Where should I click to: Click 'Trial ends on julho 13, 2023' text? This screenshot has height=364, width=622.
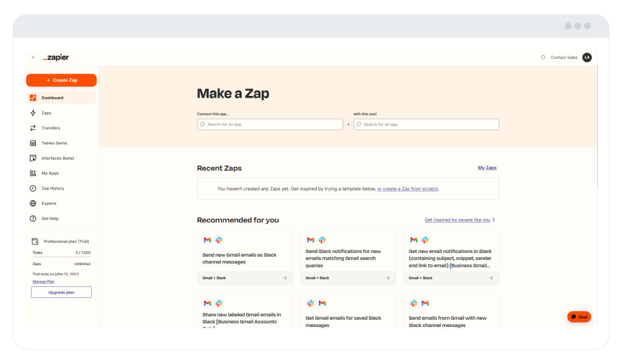pyautogui.click(x=55, y=274)
